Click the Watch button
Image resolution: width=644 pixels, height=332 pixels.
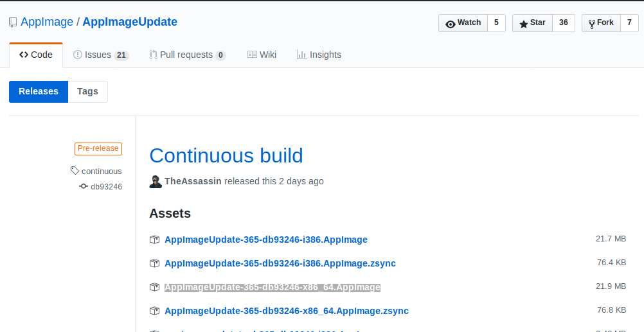click(463, 23)
